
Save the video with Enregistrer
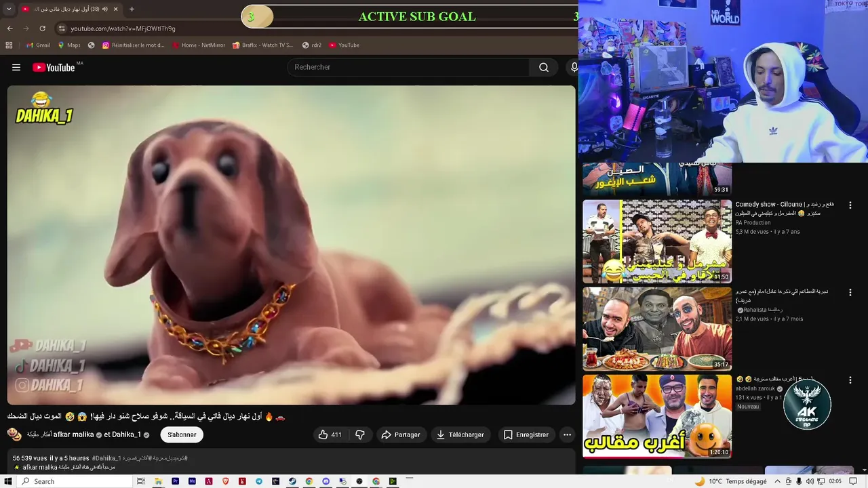pyautogui.click(x=526, y=434)
